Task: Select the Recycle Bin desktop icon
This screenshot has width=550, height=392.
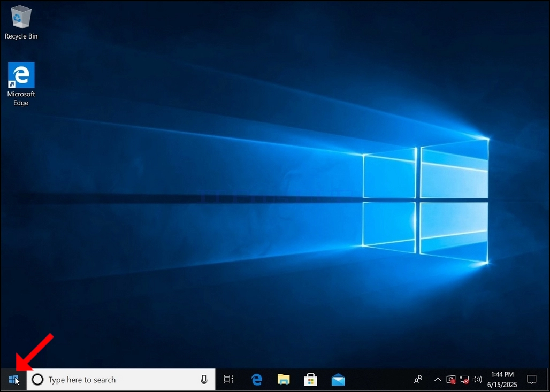Action: click(21, 22)
